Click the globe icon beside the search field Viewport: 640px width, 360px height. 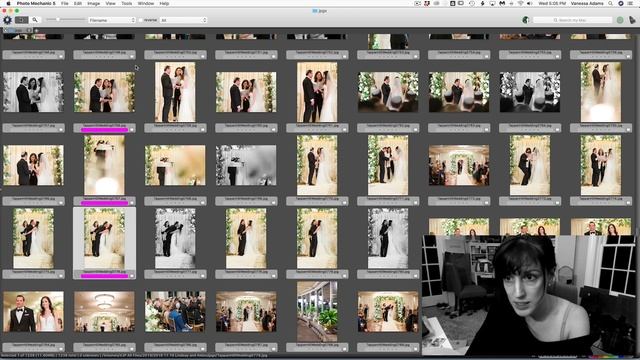point(526,20)
